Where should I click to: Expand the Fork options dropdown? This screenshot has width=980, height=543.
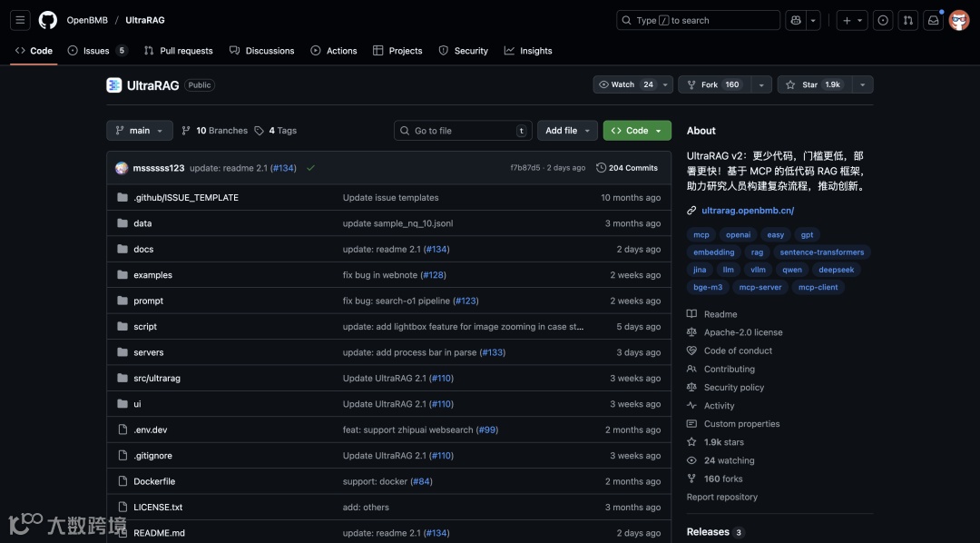761,84
